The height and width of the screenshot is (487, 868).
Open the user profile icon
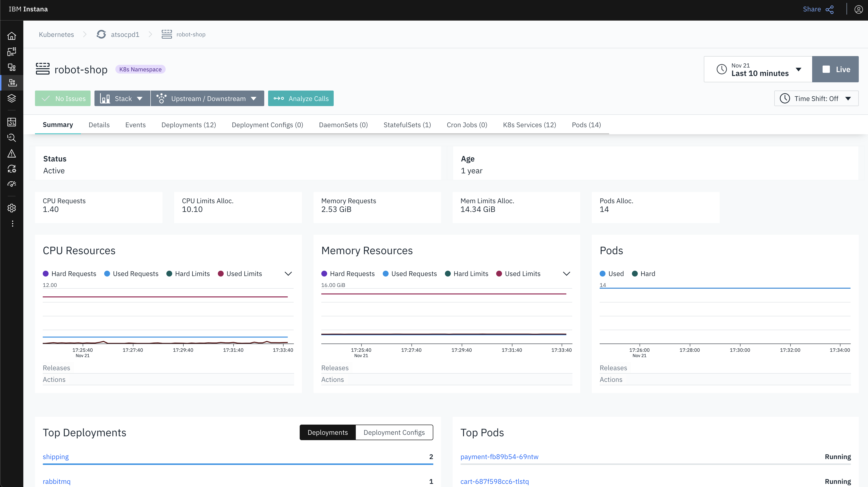pyautogui.click(x=859, y=9)
